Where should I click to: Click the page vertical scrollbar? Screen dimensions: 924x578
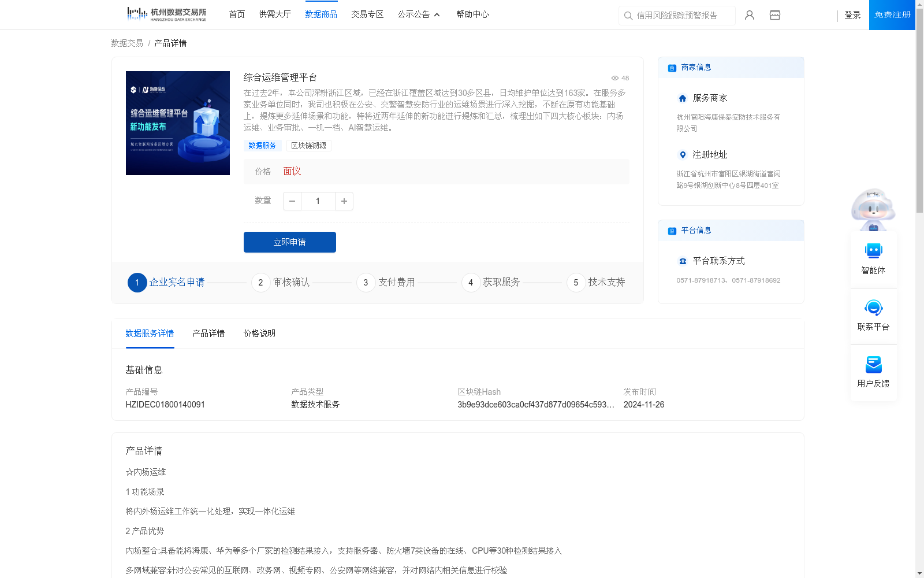click(x=919, y=110)
